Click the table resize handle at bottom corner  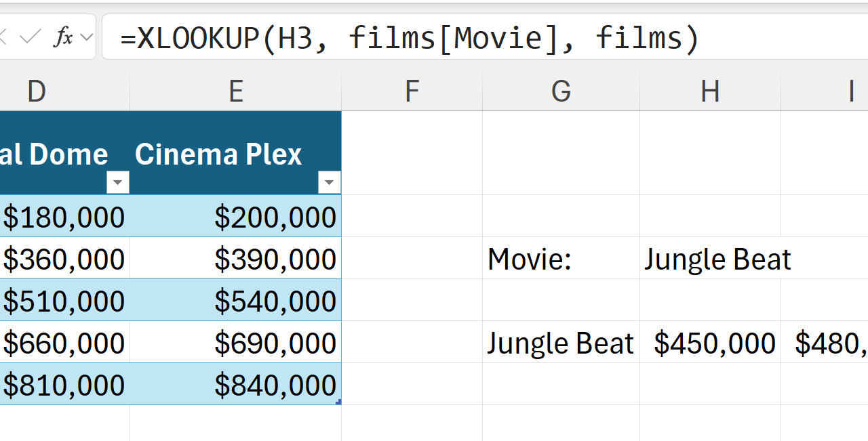(x=338, y=402)
